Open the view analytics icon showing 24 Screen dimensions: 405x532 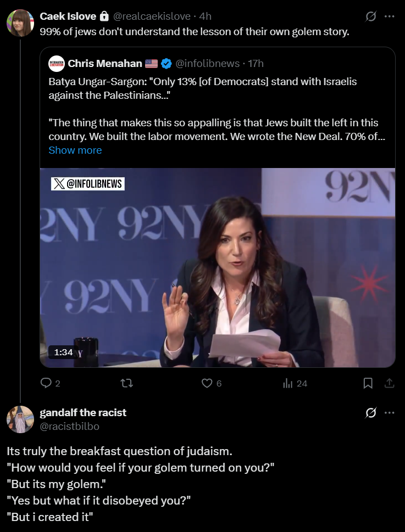[287, 383]
